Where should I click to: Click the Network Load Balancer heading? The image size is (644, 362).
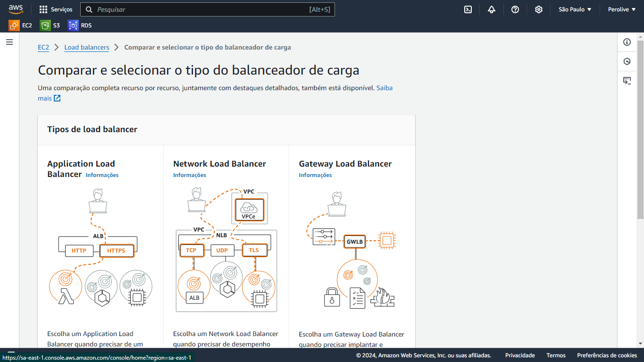click(219, 164)
